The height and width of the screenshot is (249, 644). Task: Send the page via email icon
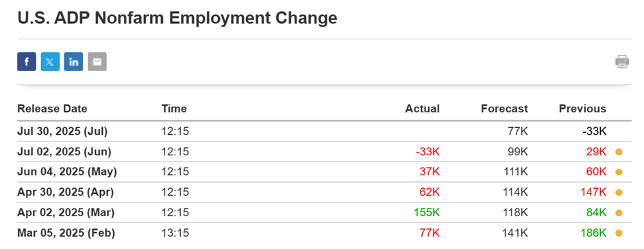[97, 62]
